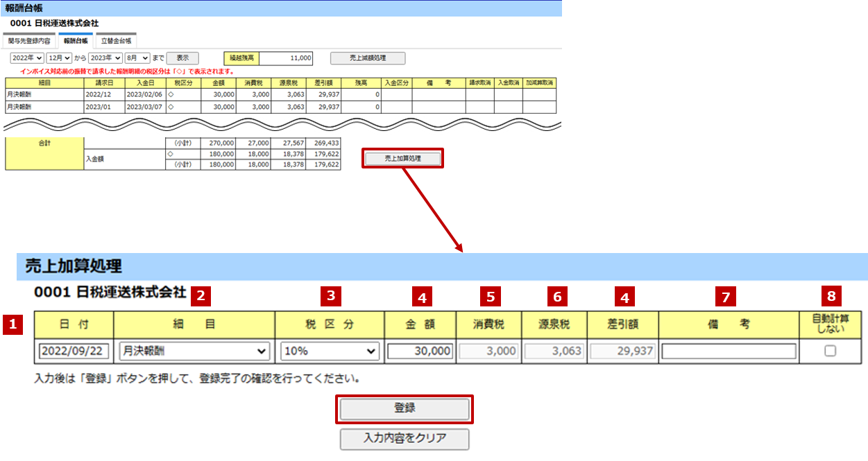868x461 pixels.
Task: Open the start month dropdown showing 12月
Action: click(x=59, y=58)
